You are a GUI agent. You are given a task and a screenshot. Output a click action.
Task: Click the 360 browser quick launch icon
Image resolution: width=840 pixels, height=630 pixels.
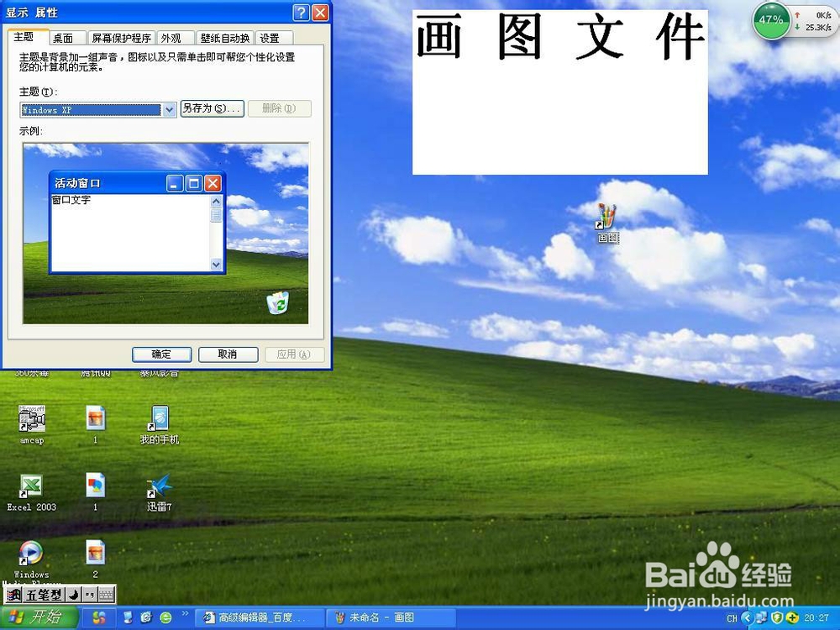(x=98, y=617)
